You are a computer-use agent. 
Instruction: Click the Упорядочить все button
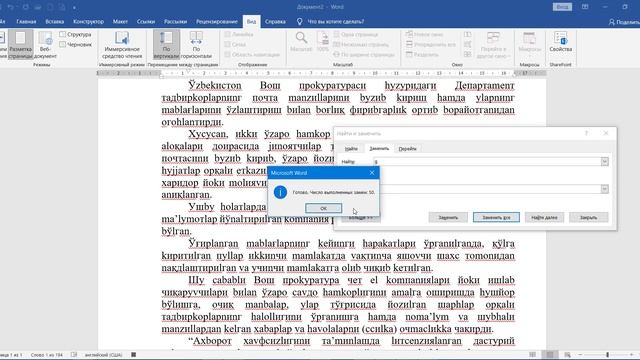[x=431, y=44]
